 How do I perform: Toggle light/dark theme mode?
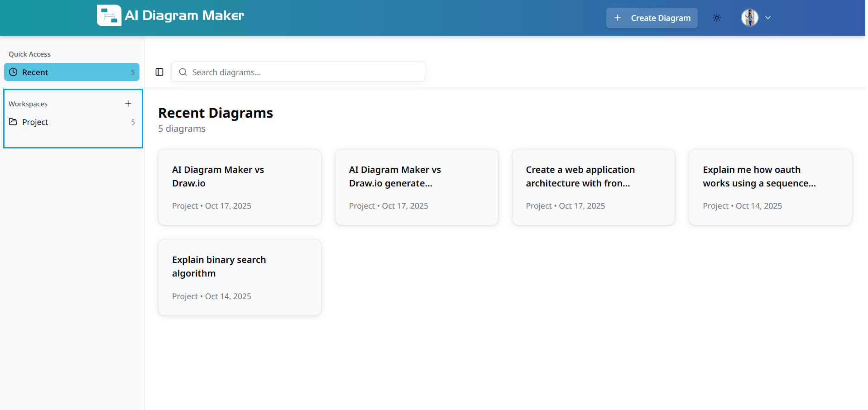click(x=716, y=18)
